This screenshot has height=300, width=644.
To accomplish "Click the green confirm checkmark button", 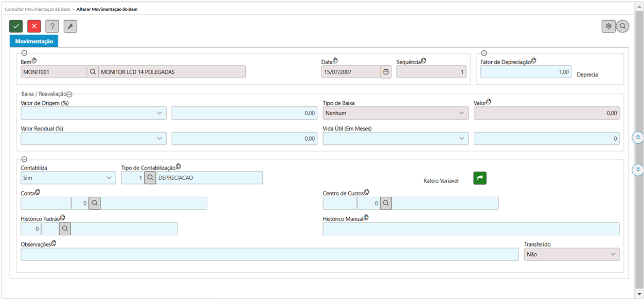I will tap(16, 26).
